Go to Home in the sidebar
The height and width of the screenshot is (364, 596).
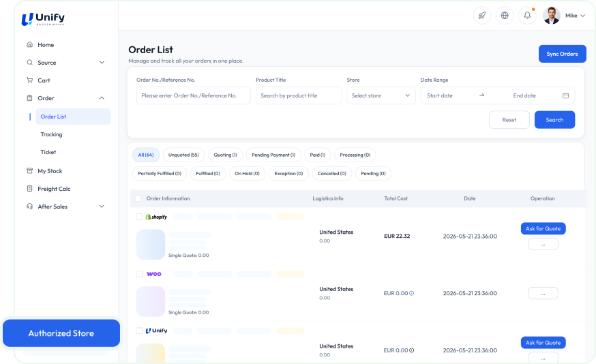point(46,45)
